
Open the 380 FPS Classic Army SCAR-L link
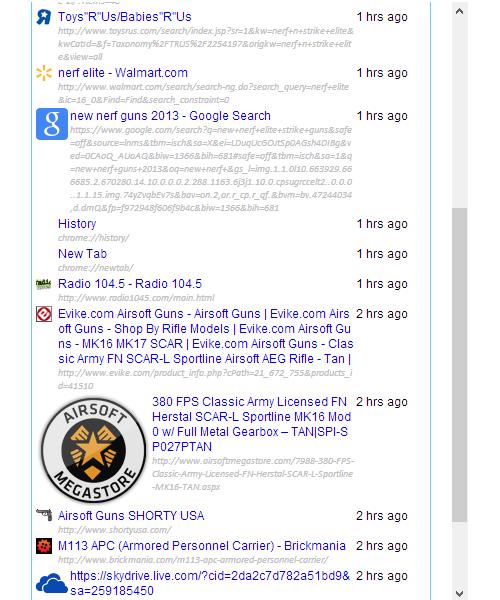coord(251,424)
